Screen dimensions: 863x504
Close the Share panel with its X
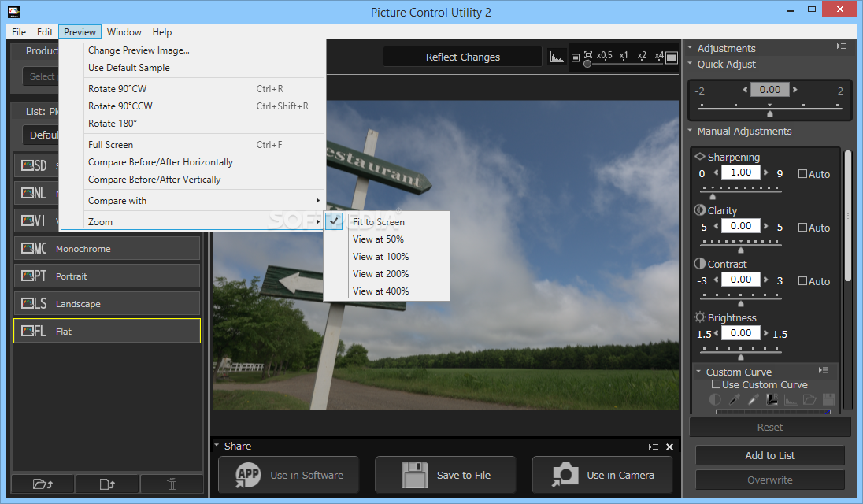tap(670, 447)
